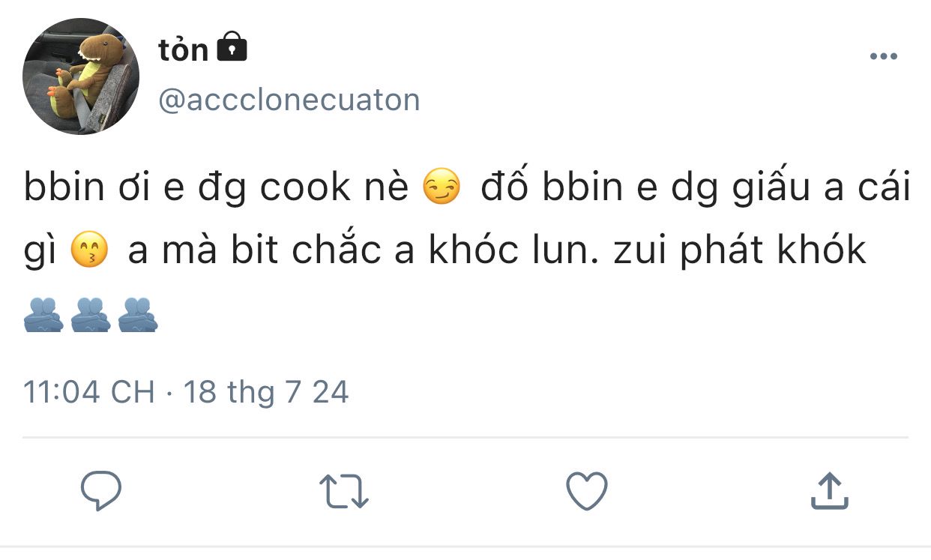The height and width of the screenshot is (560, 931).
Task: Click the last hugging people emoji
Action: 138,316
